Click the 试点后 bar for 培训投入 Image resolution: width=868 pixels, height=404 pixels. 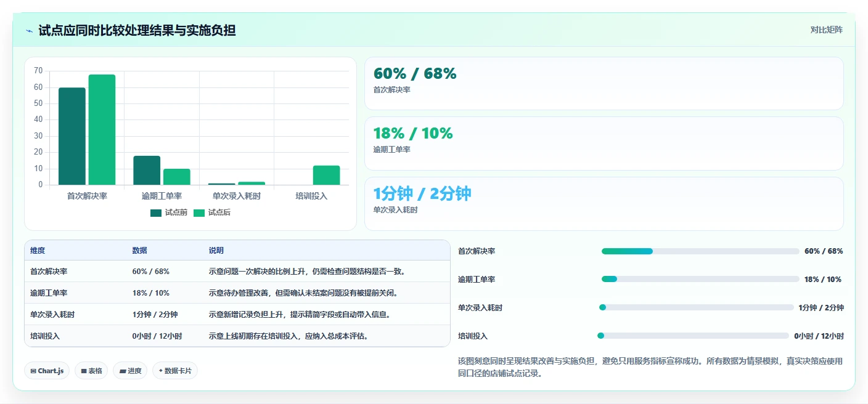pyautogui.click(x=326, y=175)
